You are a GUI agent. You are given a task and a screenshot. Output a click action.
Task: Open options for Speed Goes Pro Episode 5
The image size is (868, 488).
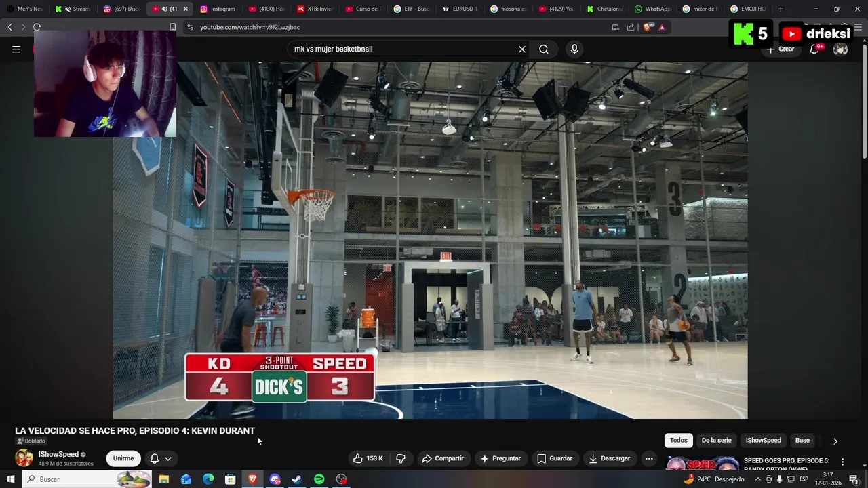coord(842,462)
